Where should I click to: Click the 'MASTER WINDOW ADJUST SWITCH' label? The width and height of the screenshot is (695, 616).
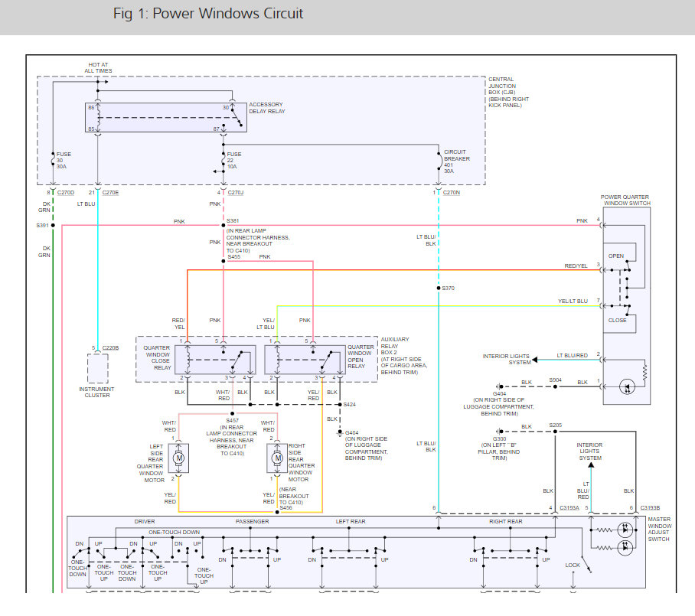(660, 529)
